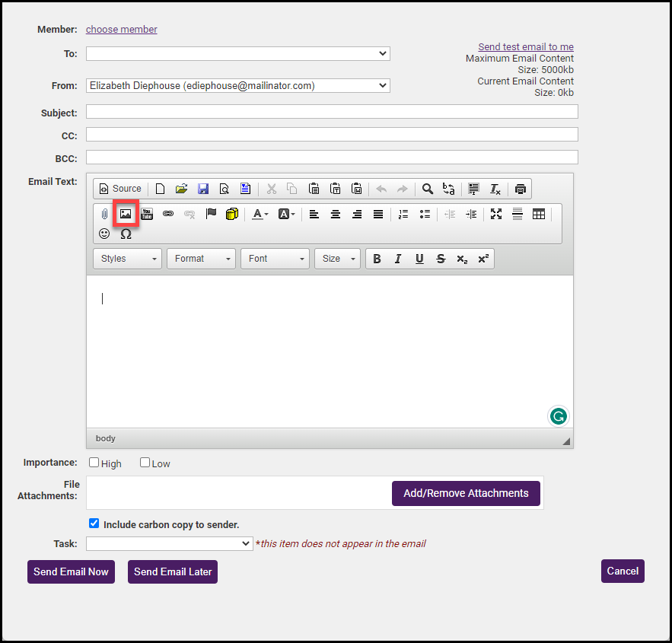Screen dimensions: 672x643
Task: Click the attach file paperclip icon
Action: point(104,214)
